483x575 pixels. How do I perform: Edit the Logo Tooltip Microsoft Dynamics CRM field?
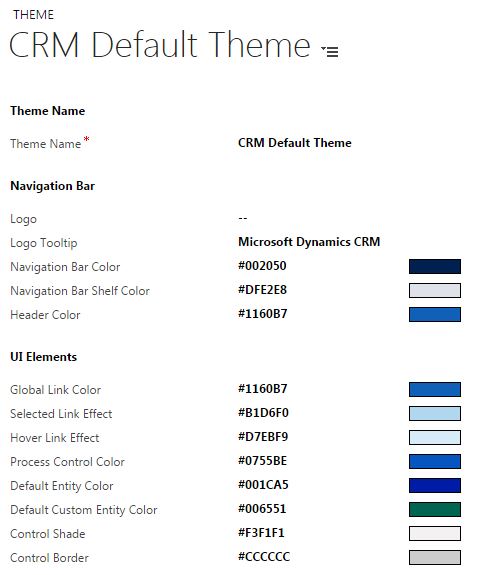(x=309, y=242)
